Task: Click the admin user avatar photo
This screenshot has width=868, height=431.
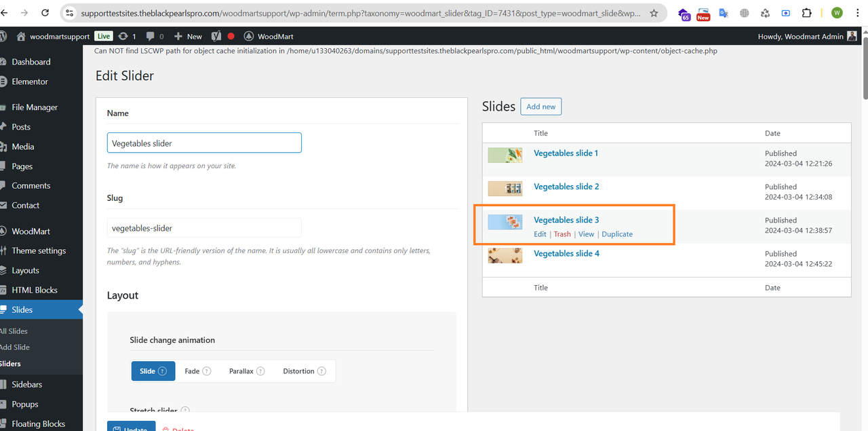Action: 852,36
